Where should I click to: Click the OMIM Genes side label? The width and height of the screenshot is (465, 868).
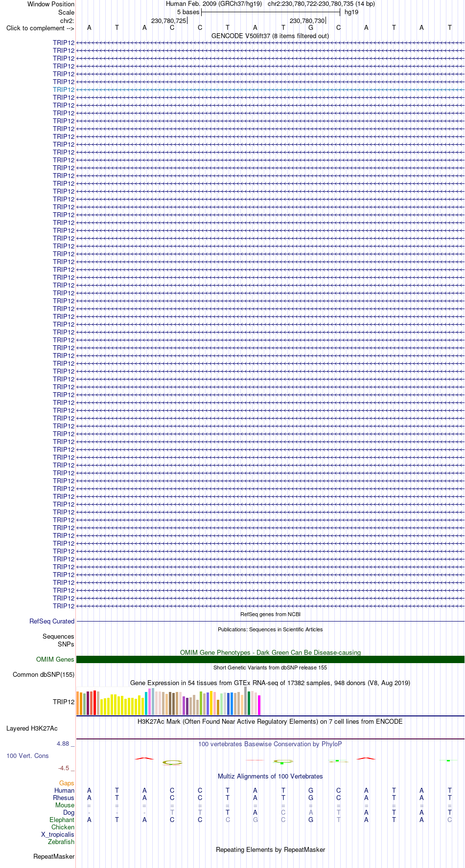[x=55, y=659]
